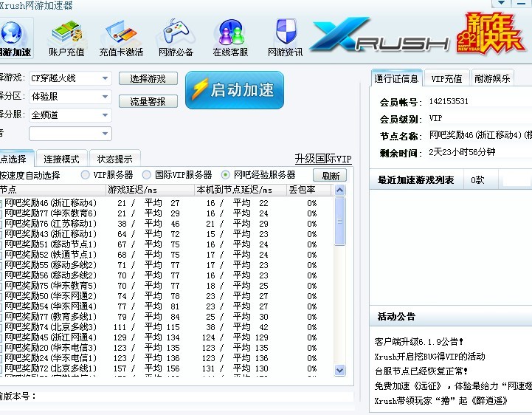Screen dimensions: 532x415
Task: Click node list scroll up arrow
Action: point(340,191)
